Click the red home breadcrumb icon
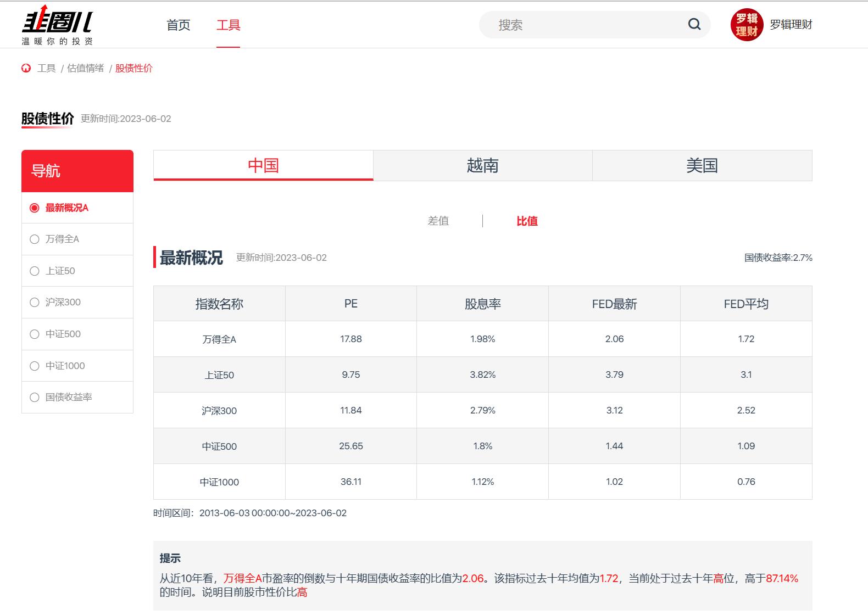Viewport: 868px width, 615px height. [x=26, y=68]
